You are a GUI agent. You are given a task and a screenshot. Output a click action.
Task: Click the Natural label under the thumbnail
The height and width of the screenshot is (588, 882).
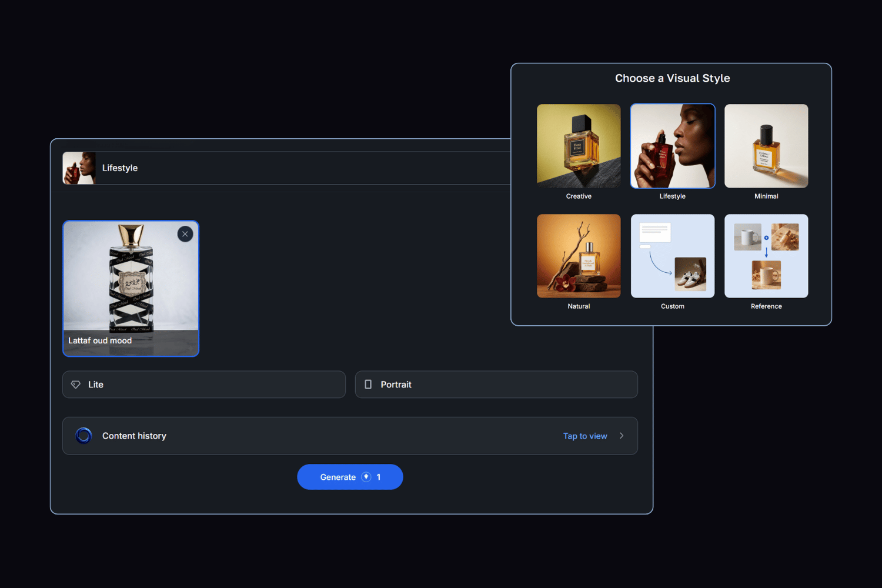[579, 306]
